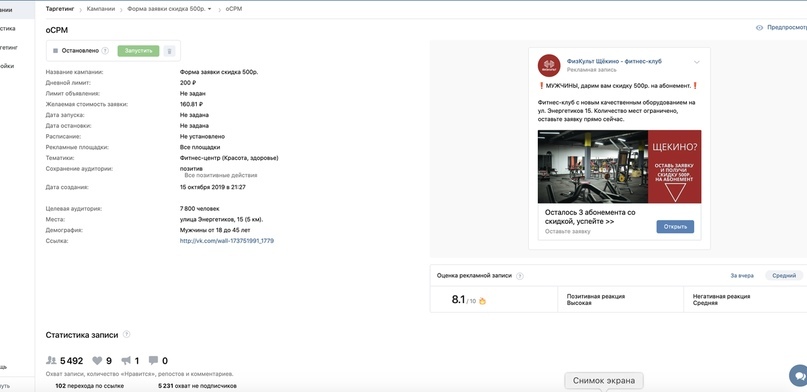Open help icon beside Оценка рекламной записи
Viewport: 807px width, 392px height.
point(520,276)
